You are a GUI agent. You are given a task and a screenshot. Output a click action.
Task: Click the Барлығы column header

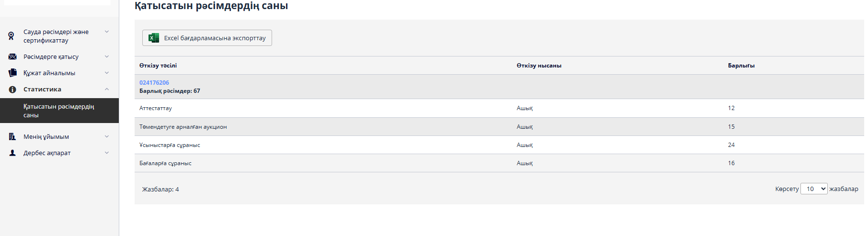pos(741,66)
